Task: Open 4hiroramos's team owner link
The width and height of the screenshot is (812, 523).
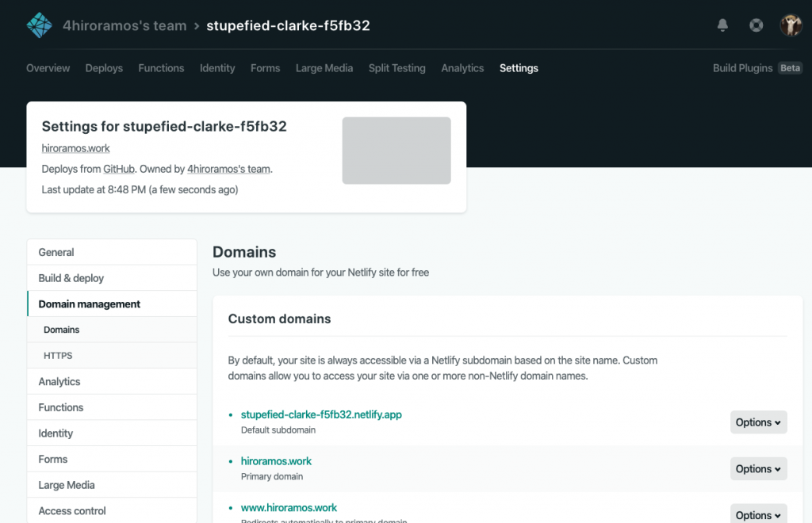Action: pyautogui.click(x=228, y=169)
